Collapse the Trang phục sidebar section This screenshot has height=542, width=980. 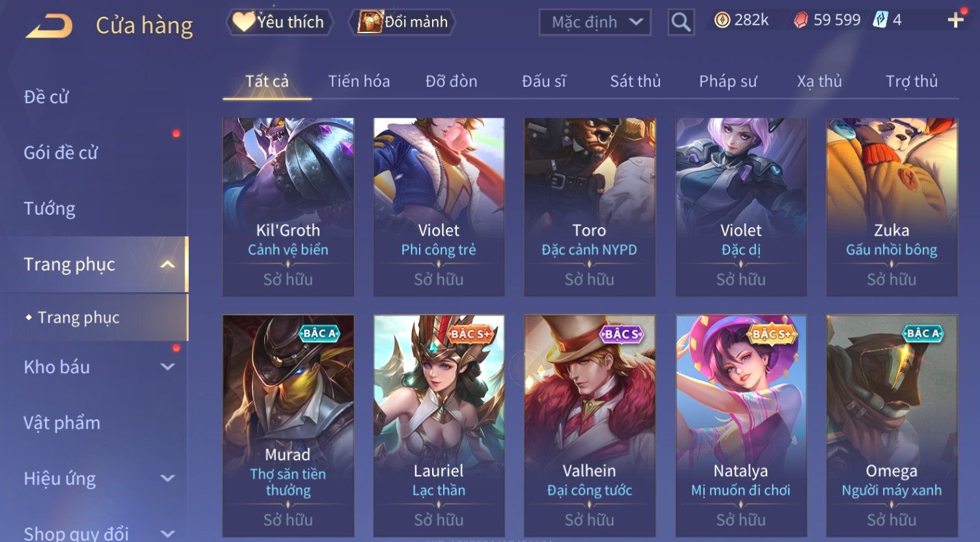167,264
